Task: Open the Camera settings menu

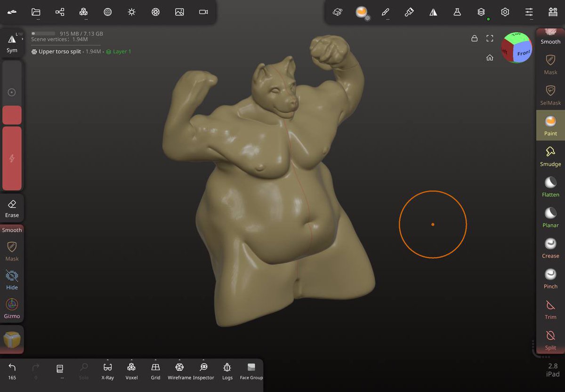Action: (203, 12)
